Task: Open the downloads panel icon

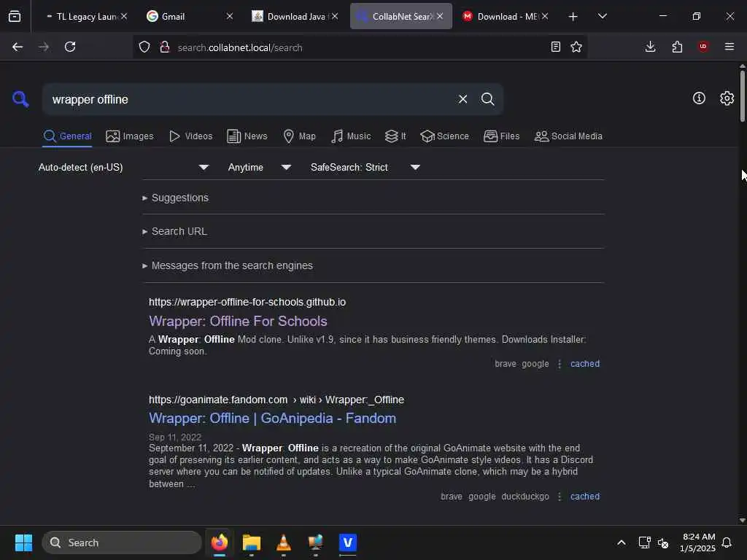Action: tap(650, 47)
